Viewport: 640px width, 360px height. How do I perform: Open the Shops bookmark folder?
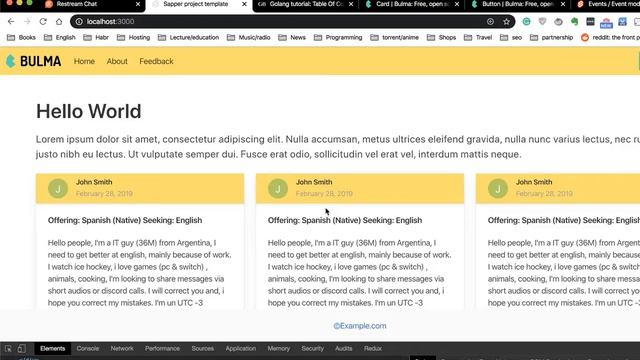pos(442,38)
